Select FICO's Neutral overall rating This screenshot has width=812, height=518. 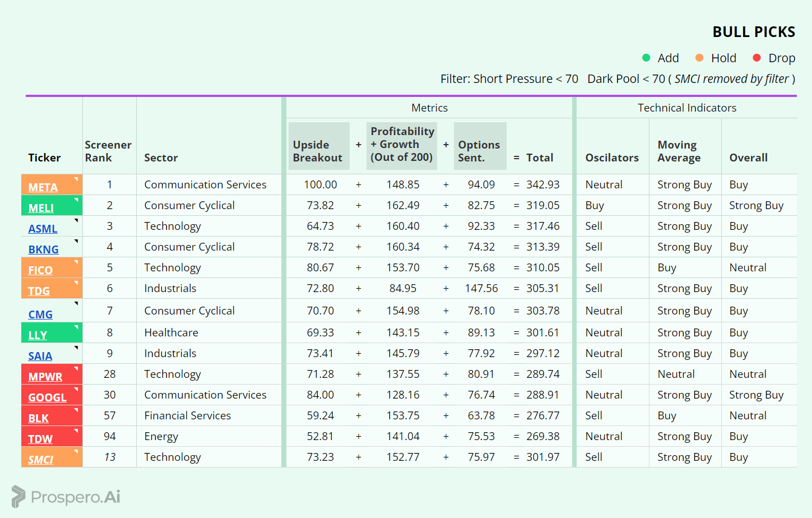[x=748, y=267]
